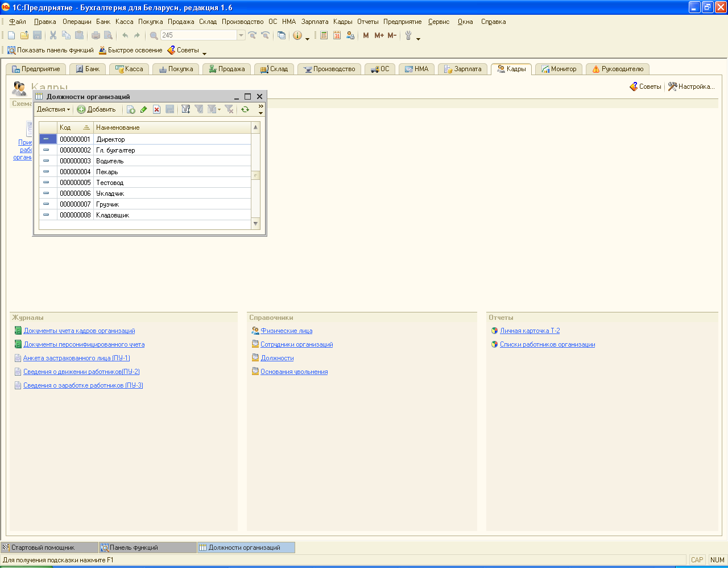Screen dimensions: 728x568
Task: Open the Calculator icon
Action: tap(324, 35)
